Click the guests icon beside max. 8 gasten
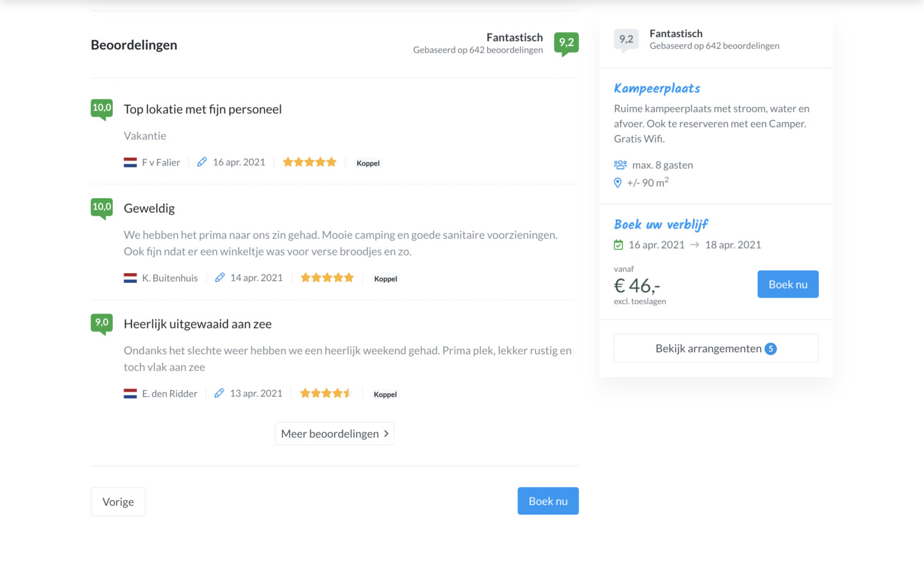The image size is (924, 578). [x=620, y=165]
